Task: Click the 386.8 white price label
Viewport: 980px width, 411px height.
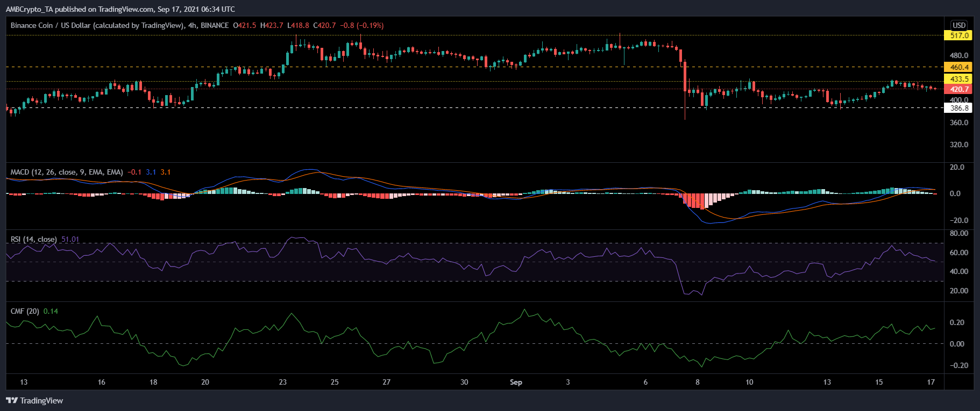Action: (958, 108)
